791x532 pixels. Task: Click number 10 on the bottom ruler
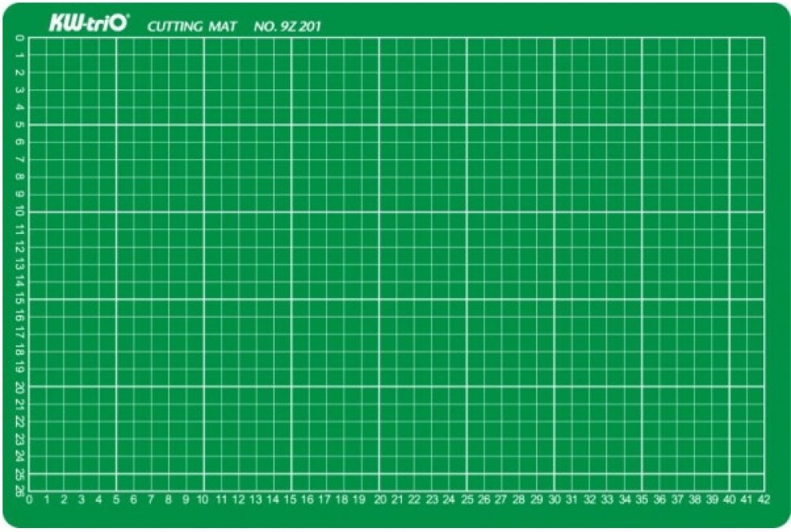(203, 500)
